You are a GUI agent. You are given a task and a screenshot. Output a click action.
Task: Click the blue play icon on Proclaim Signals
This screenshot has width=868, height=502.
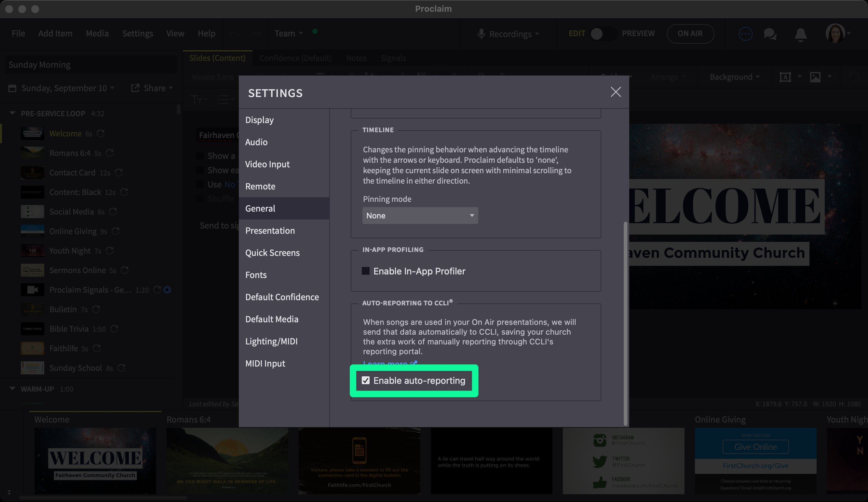pos(167,290)
